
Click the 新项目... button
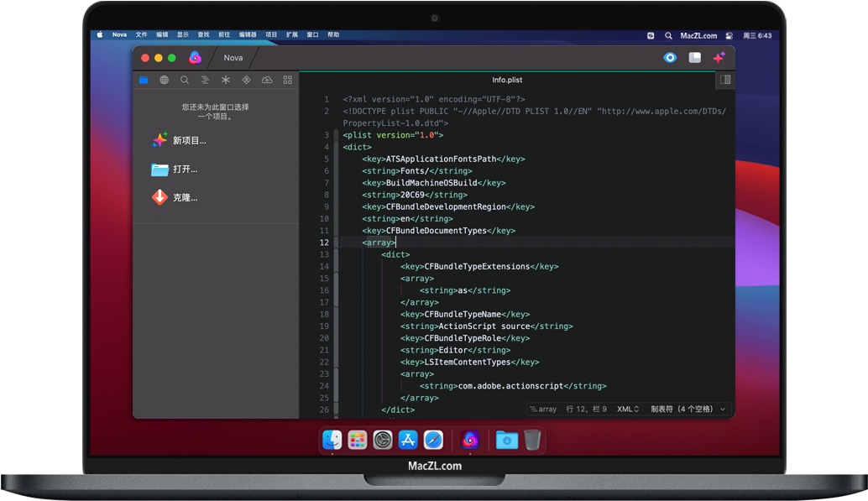pyautogui.click(x=180, y=141)
